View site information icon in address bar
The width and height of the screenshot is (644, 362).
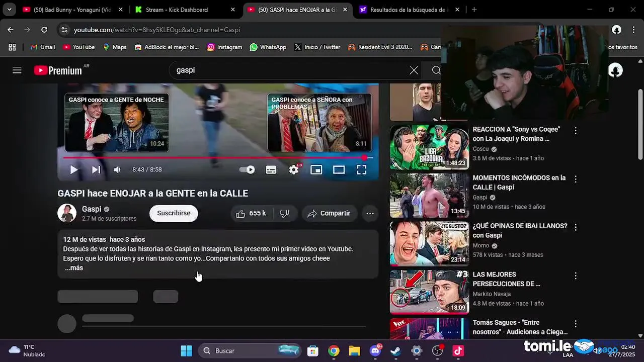click(64, 30)
